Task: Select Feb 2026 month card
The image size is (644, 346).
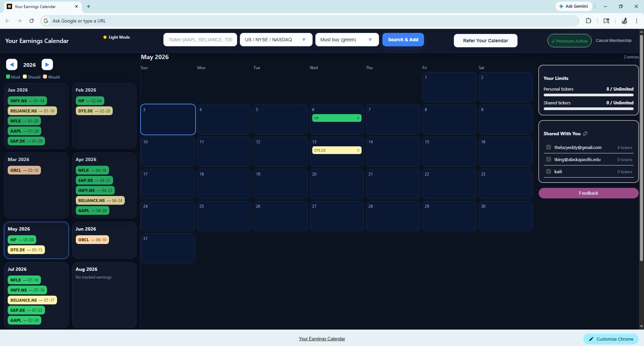Action: (104, 116)
